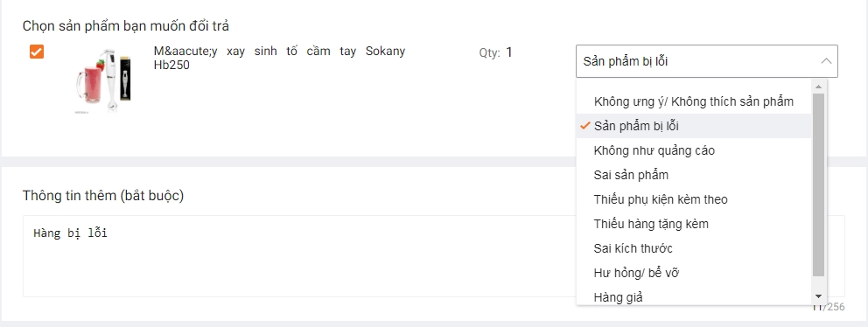This screenshot has height=327, width=868.
Task: Select Không như quảng cáo reason
Action: point(694,150)
